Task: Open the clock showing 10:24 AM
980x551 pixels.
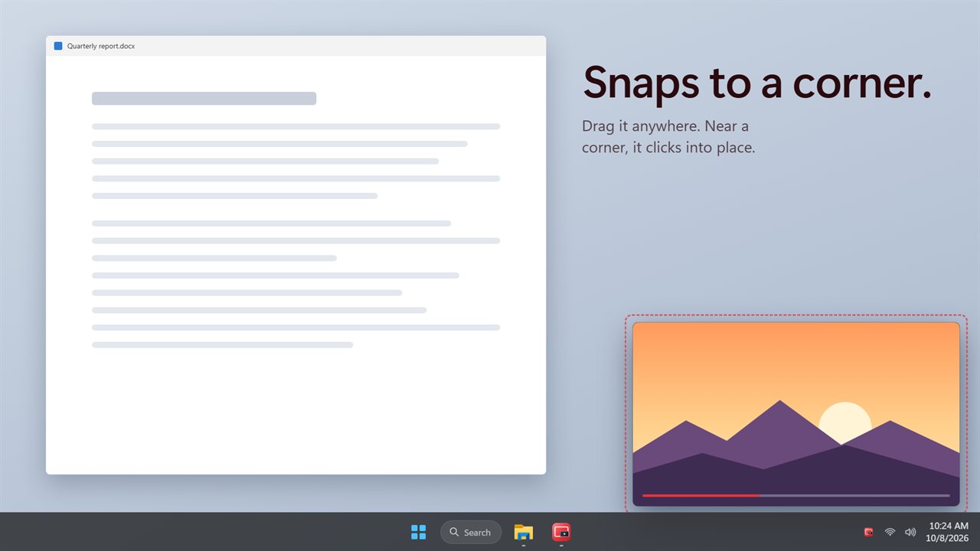Action: pos(949,532)
